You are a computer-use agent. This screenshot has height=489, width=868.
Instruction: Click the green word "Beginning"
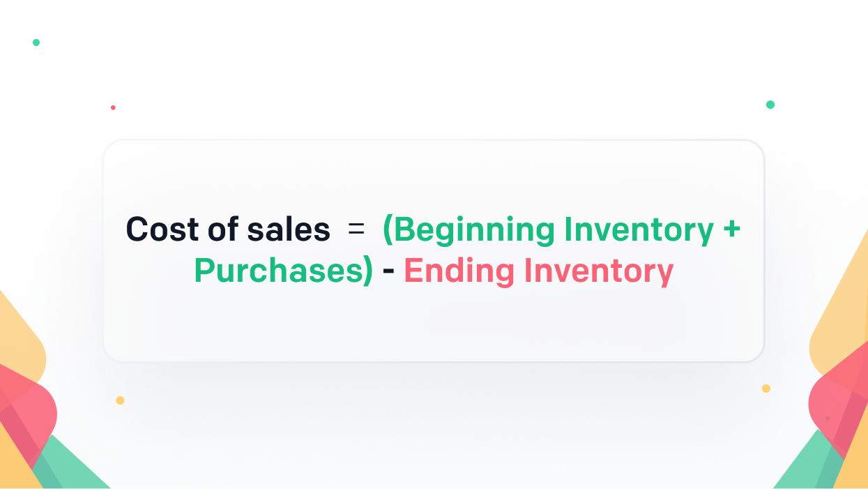(470, 230)
